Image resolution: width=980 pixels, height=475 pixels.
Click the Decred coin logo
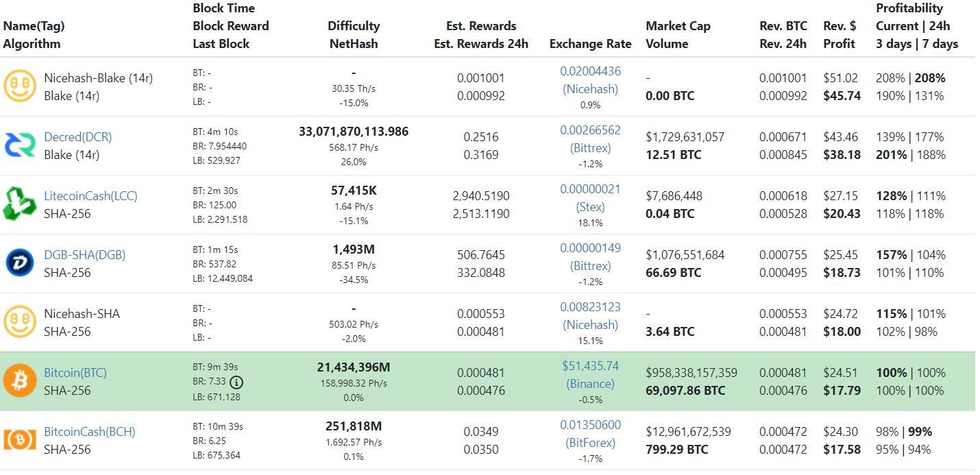point(20,145)
